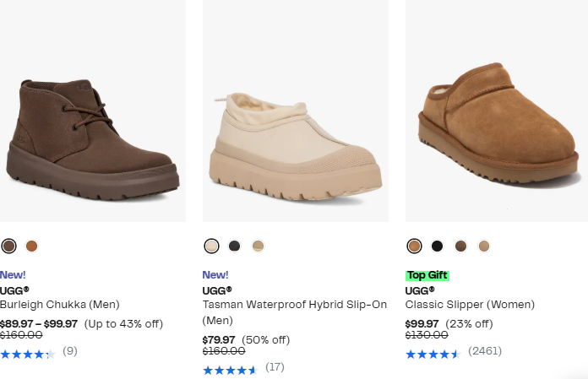This screenshot has width=588, height=379.
Task: Open the Burleigh Chukka boot image
Action: click(x=91, y=127)
